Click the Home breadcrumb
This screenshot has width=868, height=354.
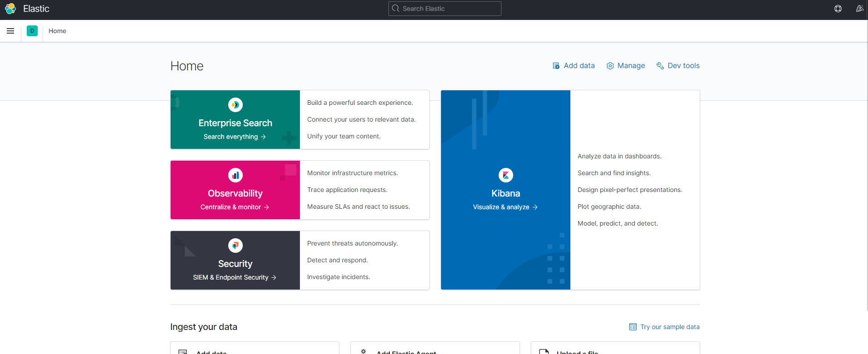click(57, 31)
